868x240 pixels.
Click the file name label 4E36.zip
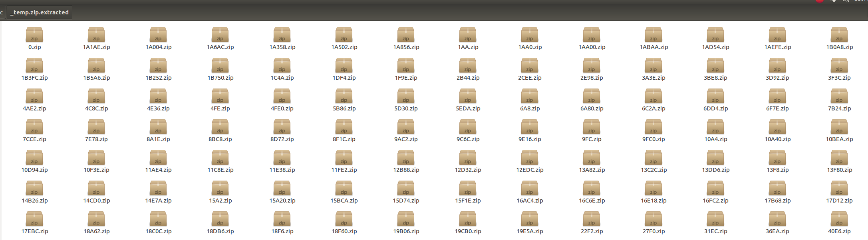click(158, 108)
